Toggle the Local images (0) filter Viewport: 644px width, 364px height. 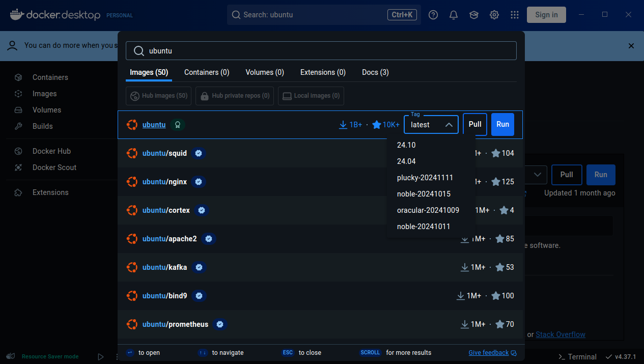click(x=311, y=96)
